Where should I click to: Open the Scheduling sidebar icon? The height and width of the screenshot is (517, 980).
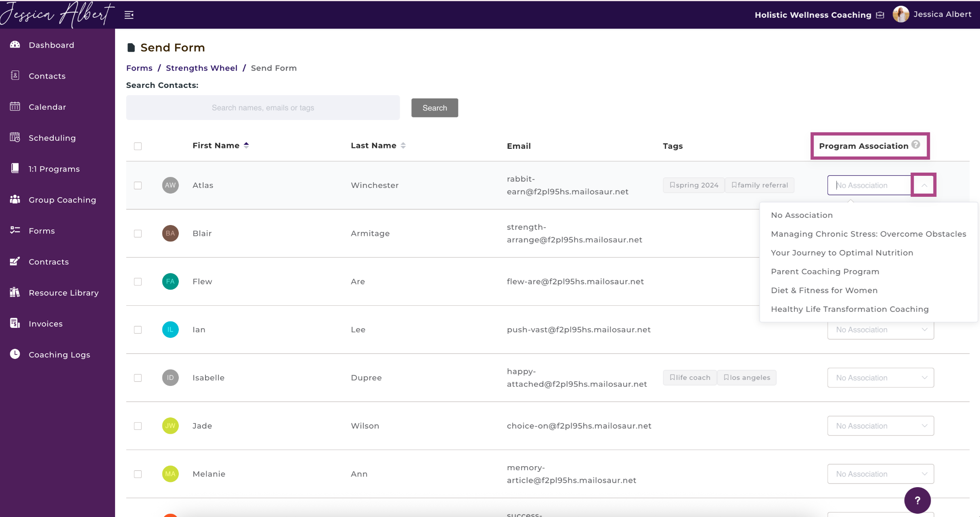coord(15,138)
